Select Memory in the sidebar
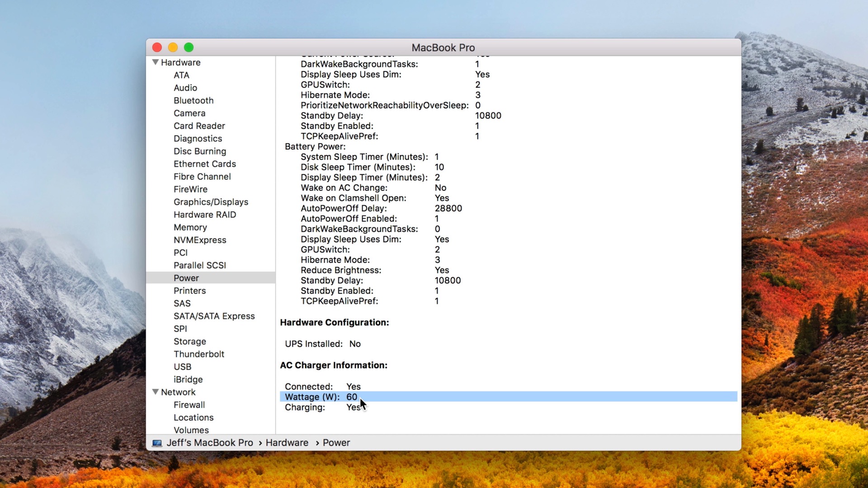Viewport: 868px width, 488px height. [190, 227]
